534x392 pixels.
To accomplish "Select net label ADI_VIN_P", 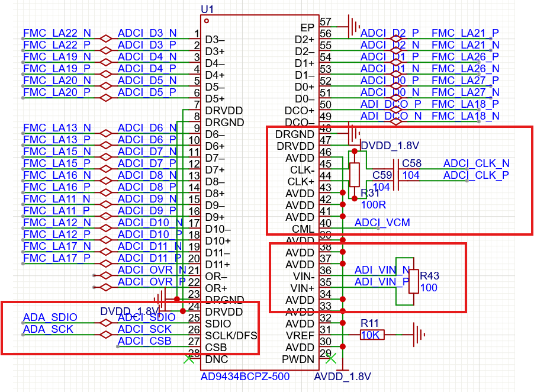I will 381,282.
